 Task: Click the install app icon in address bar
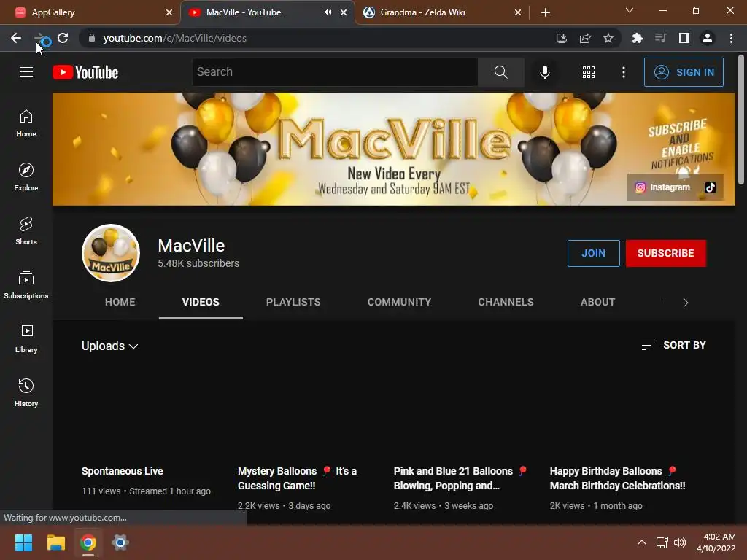(x=562, y=38)
